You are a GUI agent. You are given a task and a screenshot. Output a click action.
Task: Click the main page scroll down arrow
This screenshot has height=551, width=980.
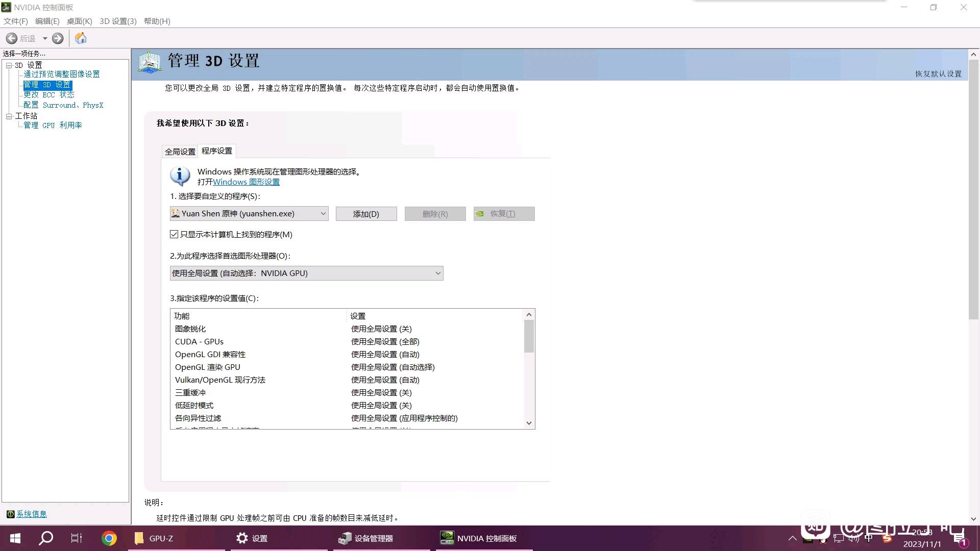pos(973,519)
